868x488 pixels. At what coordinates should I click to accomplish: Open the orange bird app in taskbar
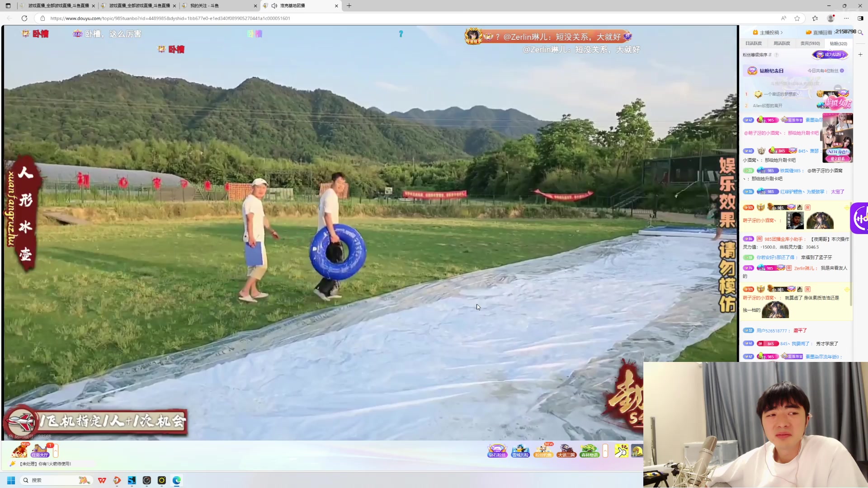(117, 480)
